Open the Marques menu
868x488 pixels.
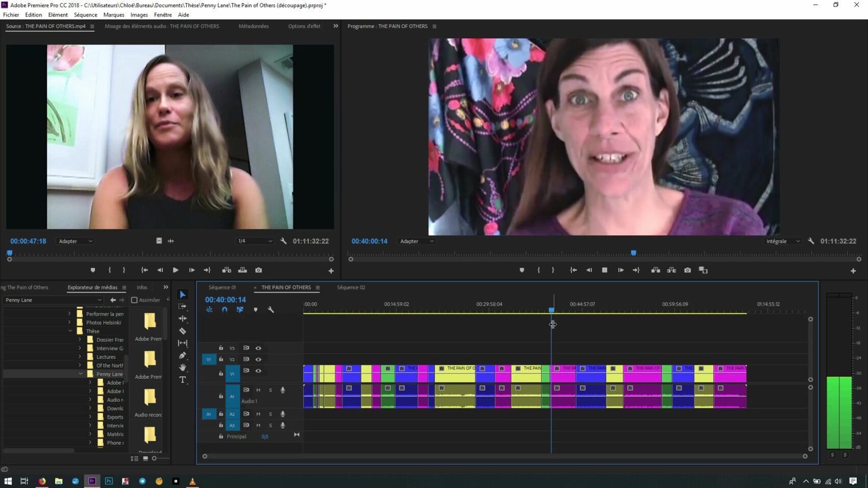pyautogui.click(x=113, y=15)
